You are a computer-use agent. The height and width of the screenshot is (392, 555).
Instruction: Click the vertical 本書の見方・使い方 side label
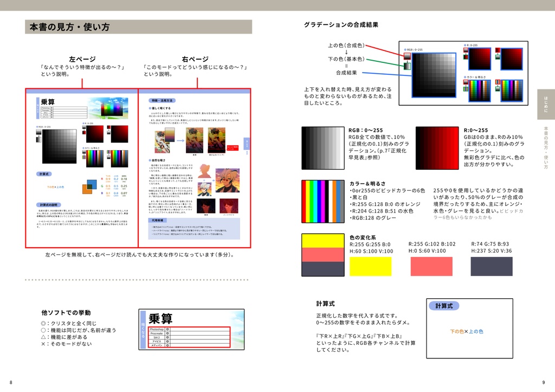pos(546,147)
